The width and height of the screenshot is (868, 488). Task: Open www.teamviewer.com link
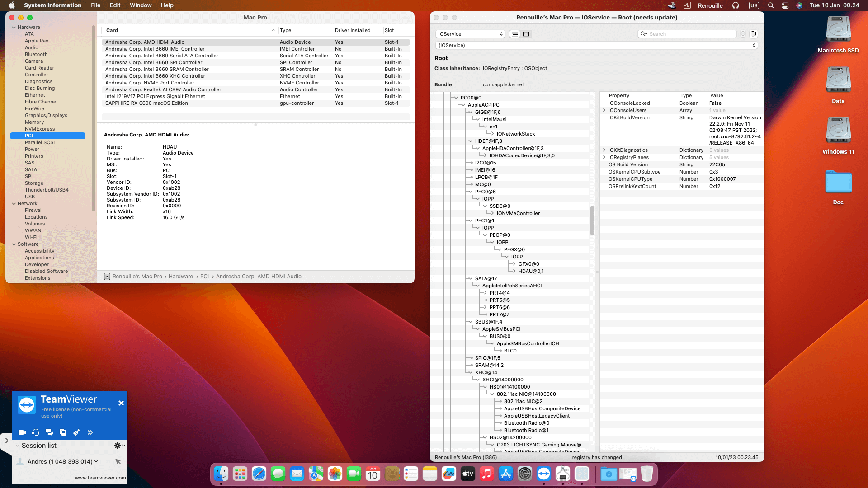click(100, 478)
